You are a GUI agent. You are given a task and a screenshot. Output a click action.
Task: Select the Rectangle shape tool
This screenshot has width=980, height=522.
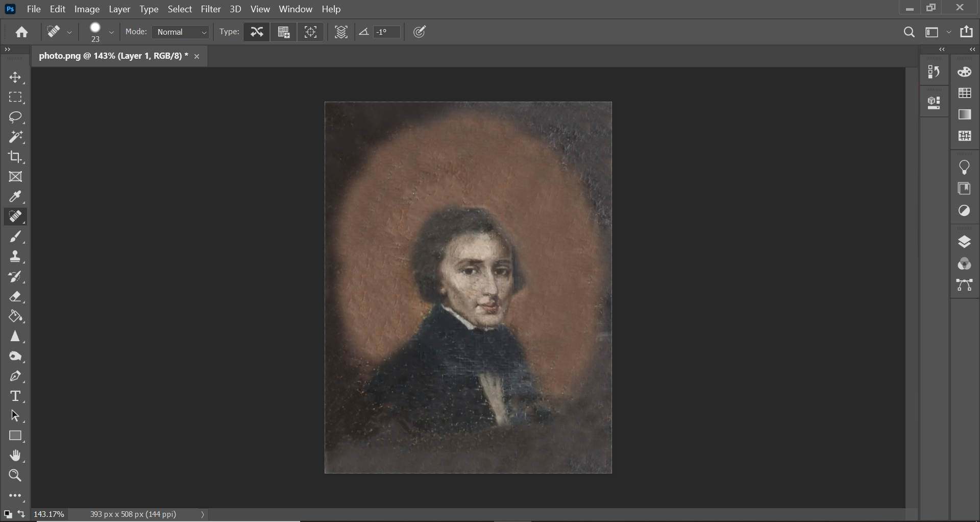pyautogui.click(x=15, y=436)
